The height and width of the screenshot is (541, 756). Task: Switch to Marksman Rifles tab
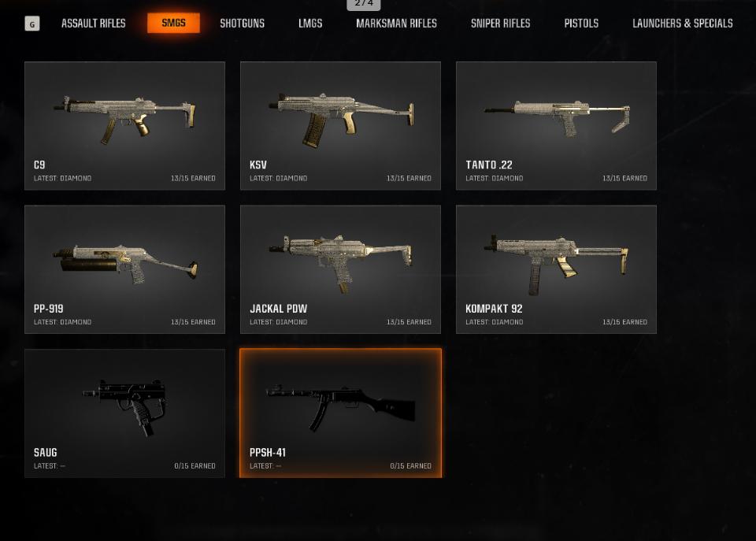click(x=396, y=23)
